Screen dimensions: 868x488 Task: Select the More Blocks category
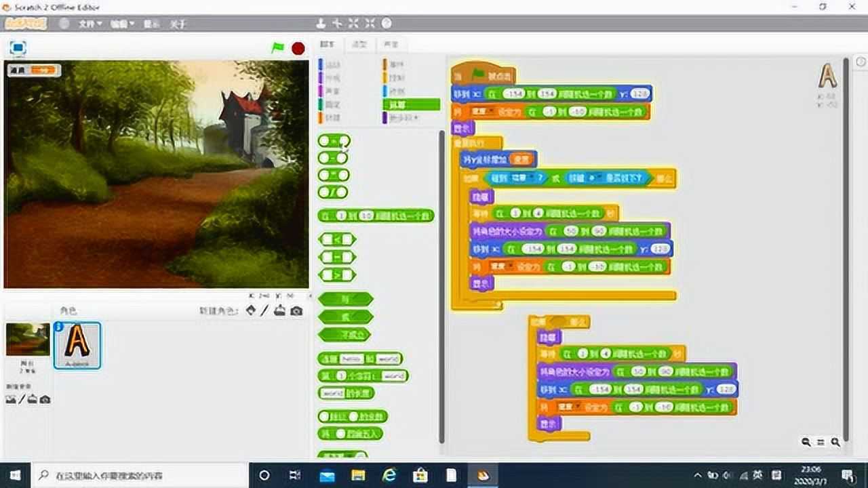[x=411, y=117]
